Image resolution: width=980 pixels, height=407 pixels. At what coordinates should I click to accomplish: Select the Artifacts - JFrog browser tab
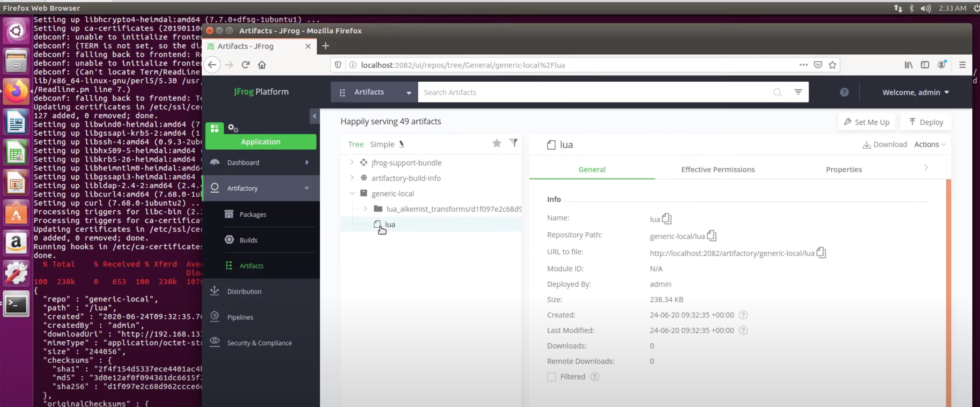pos(260,46)
